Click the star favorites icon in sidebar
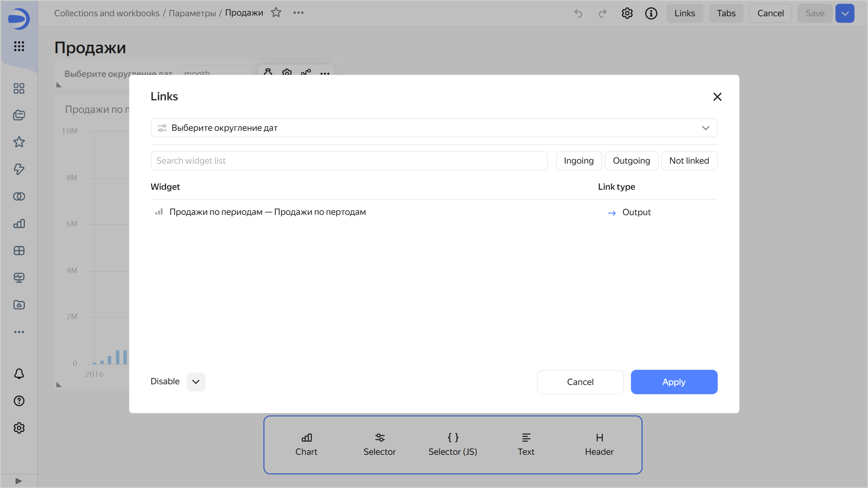868x488 pixels. 19,142
